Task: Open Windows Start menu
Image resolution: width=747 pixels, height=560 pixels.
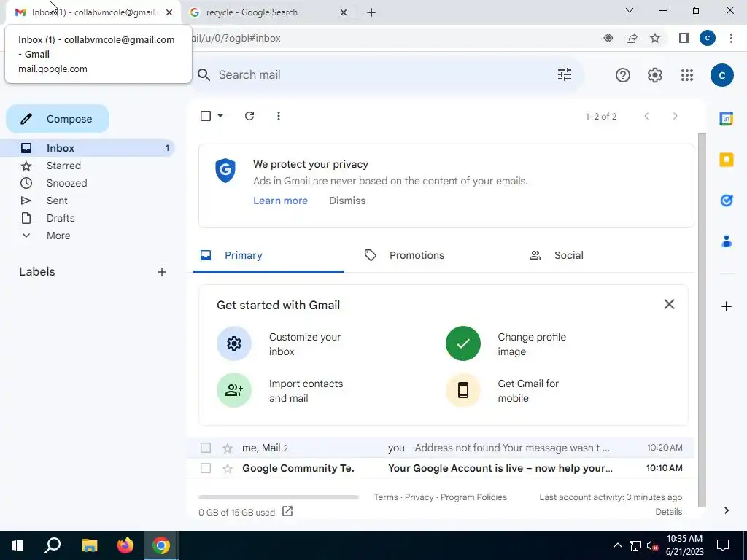Action: click(x=18, y=545)
